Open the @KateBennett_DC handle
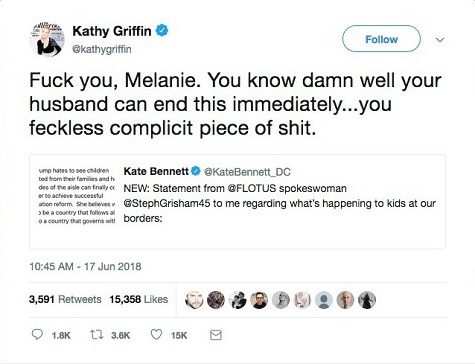The width and height of the screenshot is (475, 364). 247,172
